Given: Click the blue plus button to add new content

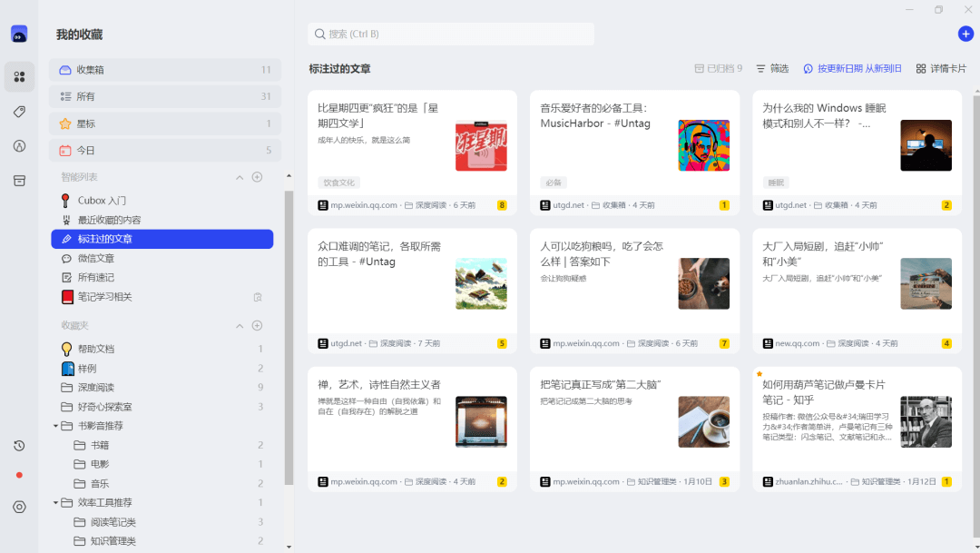Looking at the screenshot, I should point(964,34).
